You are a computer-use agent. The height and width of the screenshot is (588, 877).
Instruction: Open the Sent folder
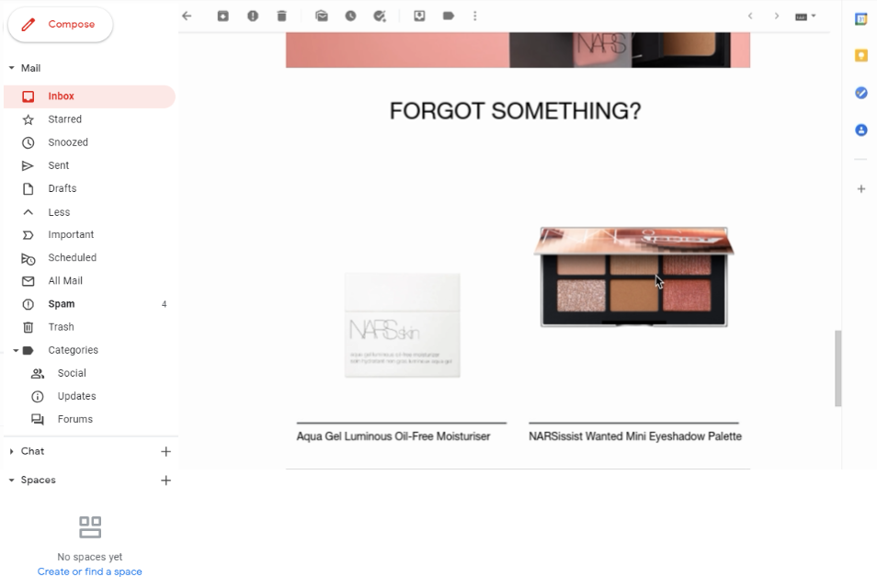click(89, 165)
